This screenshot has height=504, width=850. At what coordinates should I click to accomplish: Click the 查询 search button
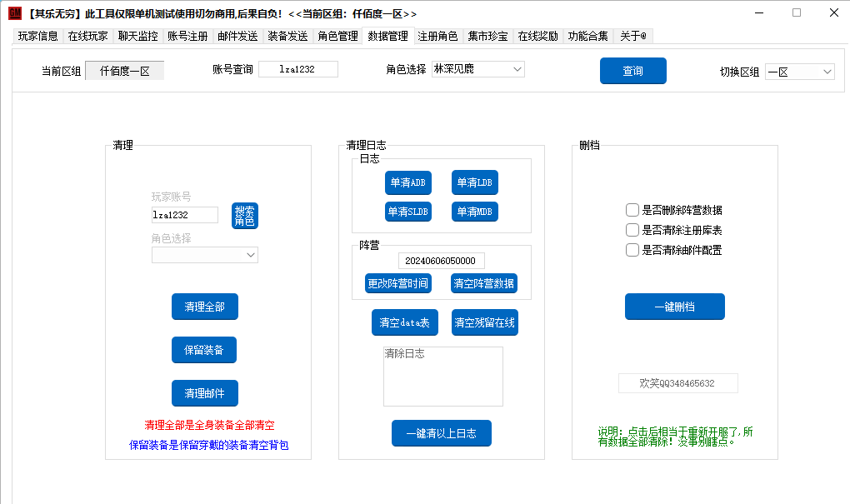coord(632,71)
